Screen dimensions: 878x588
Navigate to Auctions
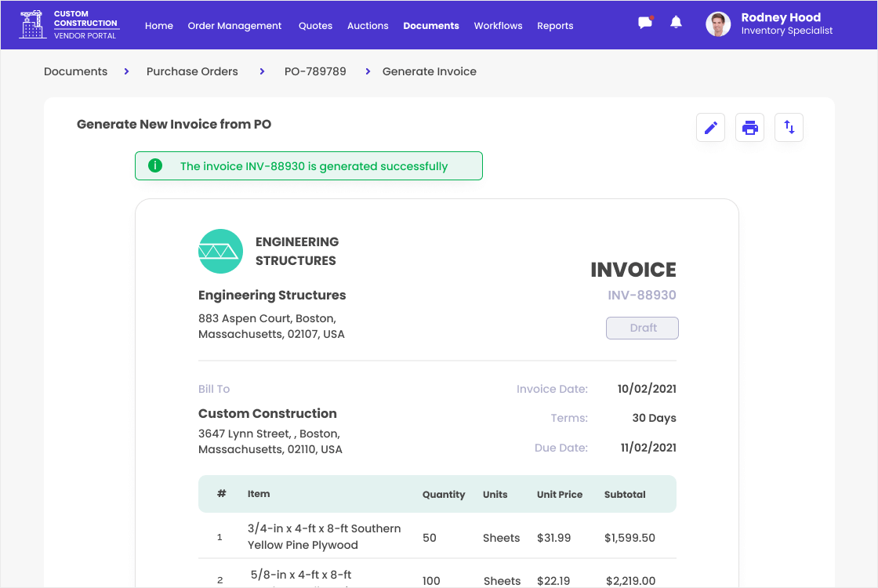click(x=368, y=26)
